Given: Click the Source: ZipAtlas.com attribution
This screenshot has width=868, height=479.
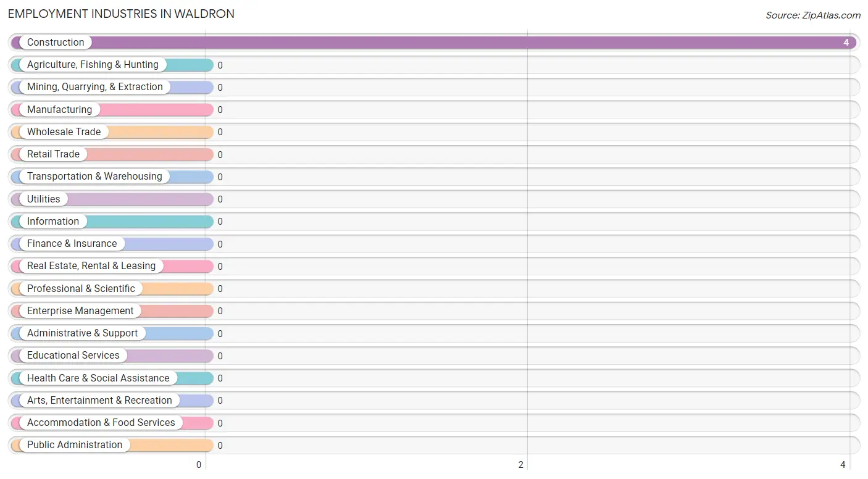Looking at the screenshot, I should click(813, 15).
